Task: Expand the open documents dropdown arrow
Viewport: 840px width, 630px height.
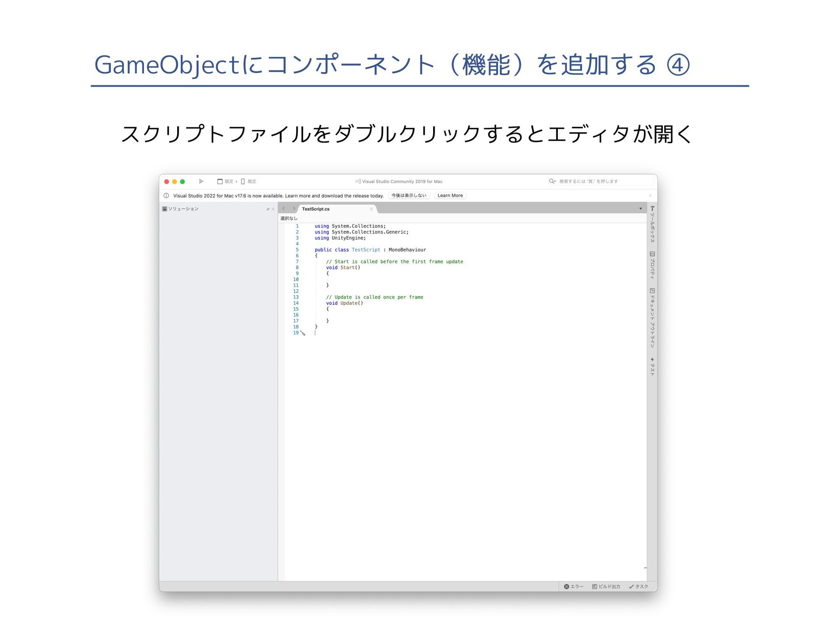Action: pyautogui.click(x=640, y=209)
